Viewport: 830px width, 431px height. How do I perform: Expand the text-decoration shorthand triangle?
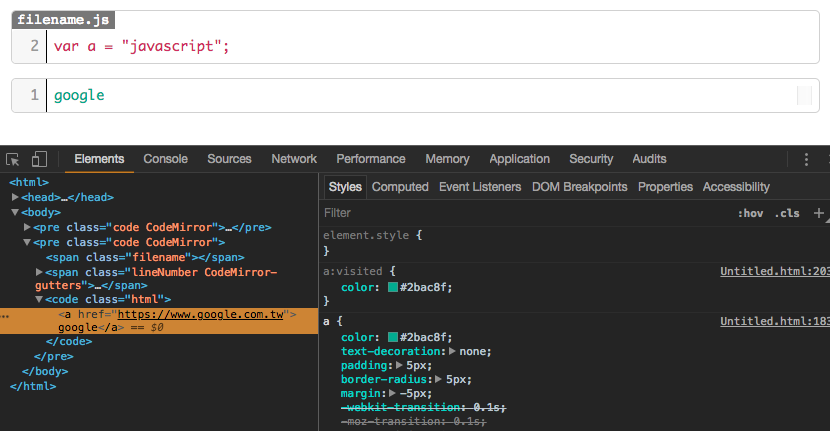tap(453, 351)
